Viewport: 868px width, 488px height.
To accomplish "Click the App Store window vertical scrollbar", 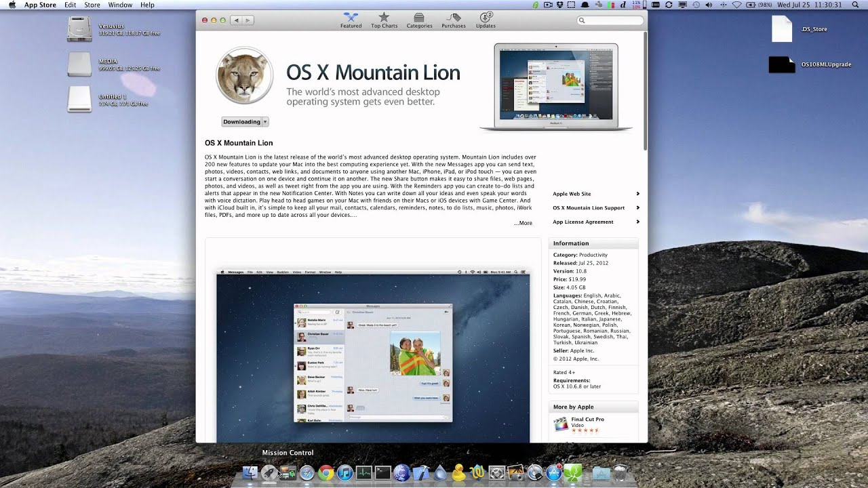I will (646, 90).
